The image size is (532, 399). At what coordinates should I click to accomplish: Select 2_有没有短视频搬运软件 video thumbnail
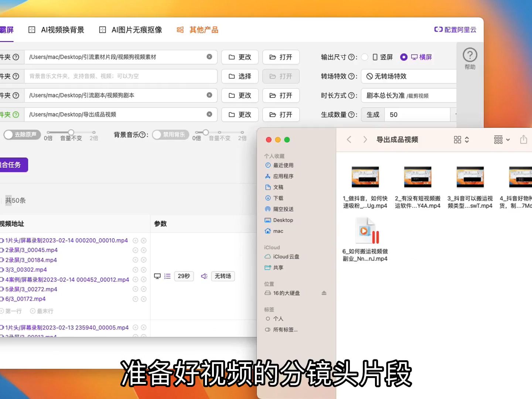[x=418, y=177]
